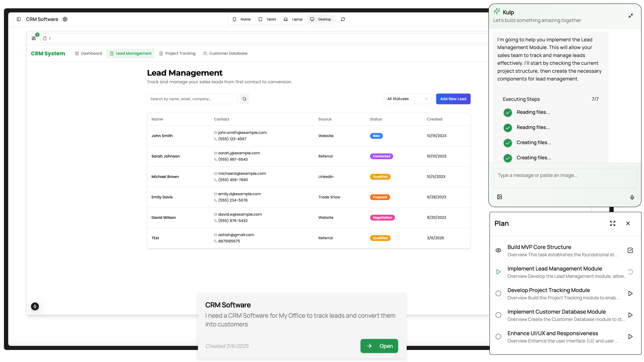This screenshot has width=644, height=362.
Task: Open project settings gear icon
Action: click(x=65, y=19)
